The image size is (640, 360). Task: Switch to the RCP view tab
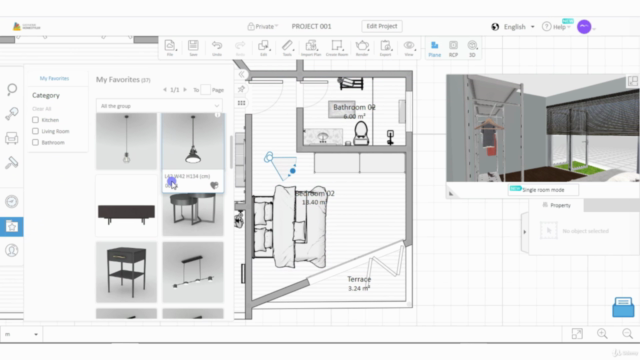453,49
